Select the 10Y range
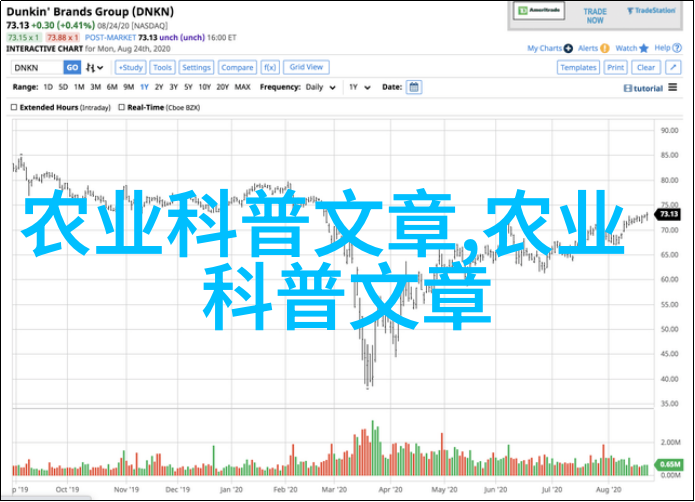The width and height of the screenshot is (695, 502). (x=205, y=87)
